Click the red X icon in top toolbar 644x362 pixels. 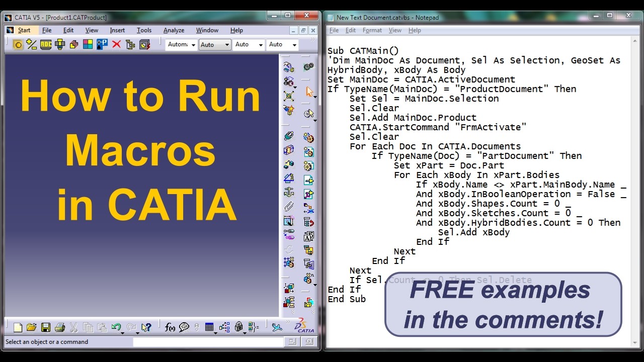click(116, 45)
